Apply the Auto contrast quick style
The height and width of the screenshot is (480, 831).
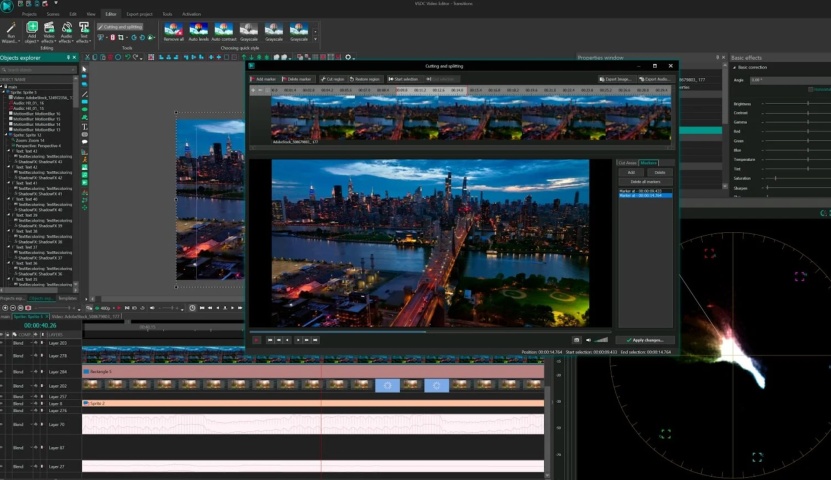[224, 32]
